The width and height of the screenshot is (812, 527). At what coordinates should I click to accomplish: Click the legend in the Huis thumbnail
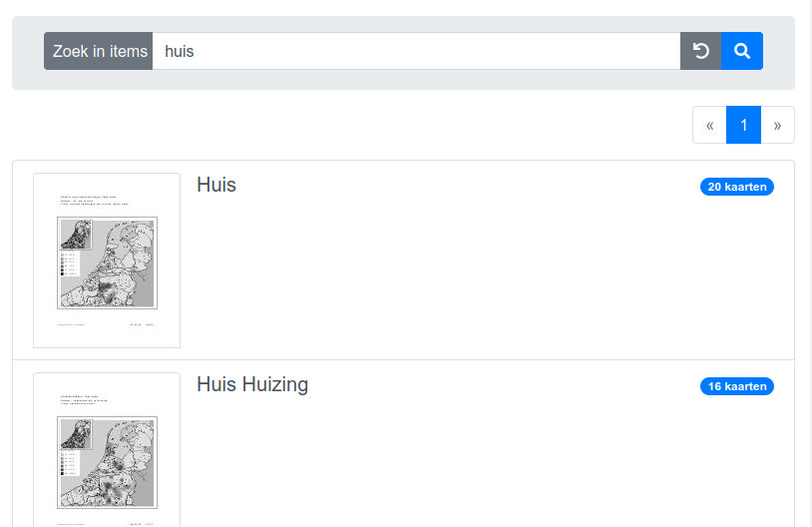[x=69, y=263]
